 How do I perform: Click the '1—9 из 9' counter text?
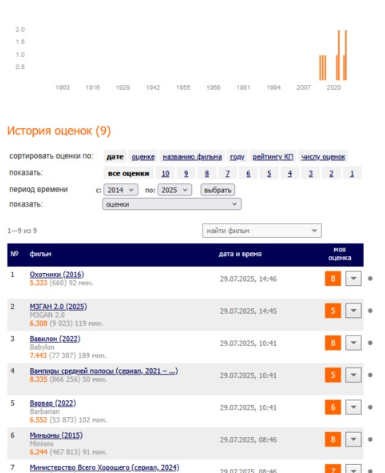22,231
